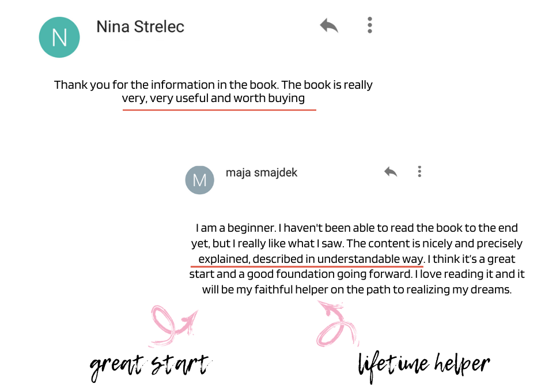Click the lifetime helper handwritten label
This screenshot has height=392, width=541.
point(423,367)
